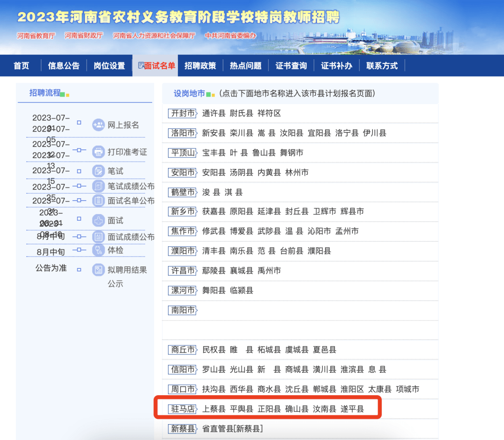Click the 周口市 city button
504x440 pixels.
[182, 389]
